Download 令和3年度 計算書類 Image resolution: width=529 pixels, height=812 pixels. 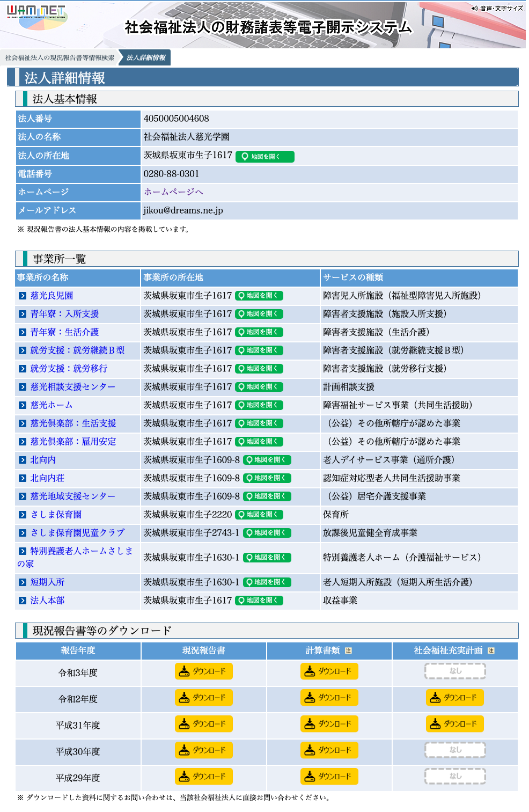click(x=329, y=671)
